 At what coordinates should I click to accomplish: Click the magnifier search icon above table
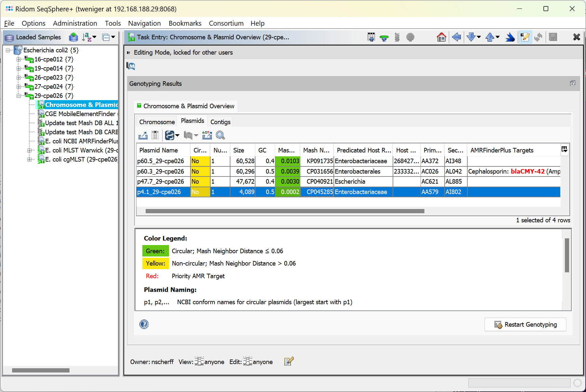(x=220, y=135)
